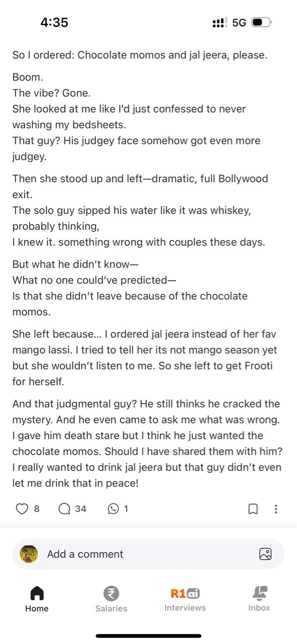Tap the WhatsApp share count showing 1
This screenshot has height=644, width=297.
[126, 509]
